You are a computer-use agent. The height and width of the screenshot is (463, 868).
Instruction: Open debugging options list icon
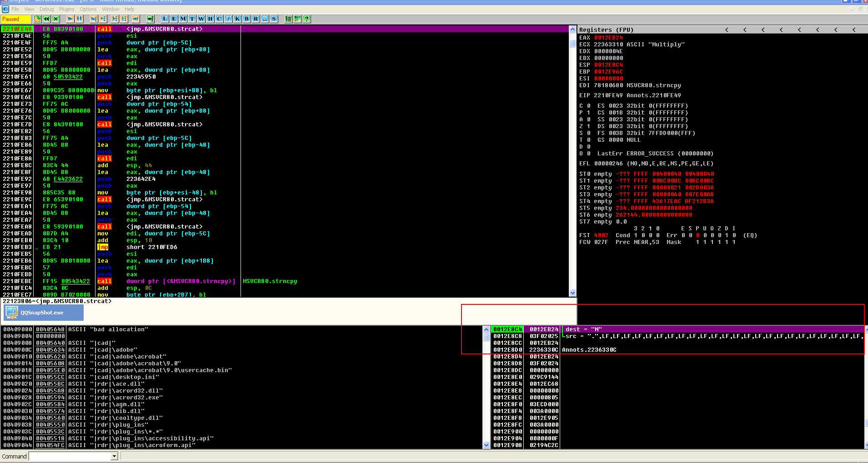(288, 19)
